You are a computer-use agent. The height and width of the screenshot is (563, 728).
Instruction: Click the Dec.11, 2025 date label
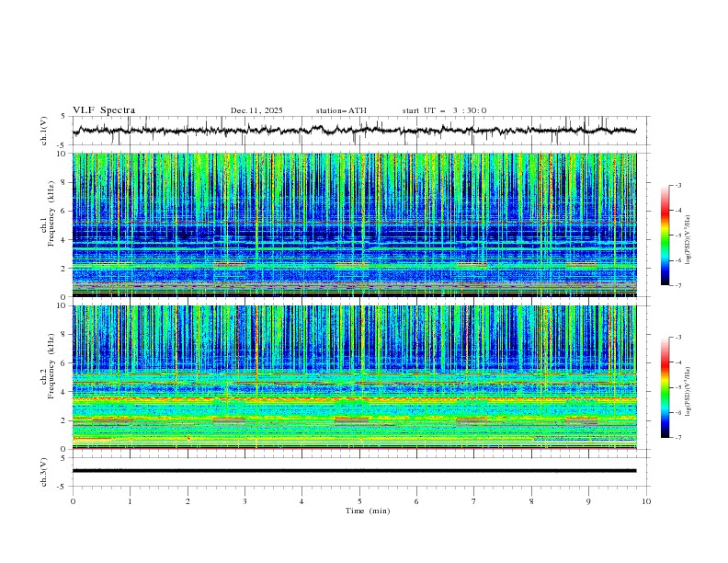pyautogui.click(x=256, y=110)
